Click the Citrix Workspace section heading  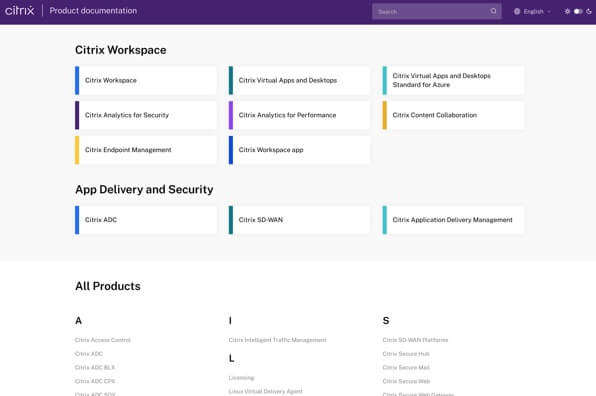coord(120,50)
